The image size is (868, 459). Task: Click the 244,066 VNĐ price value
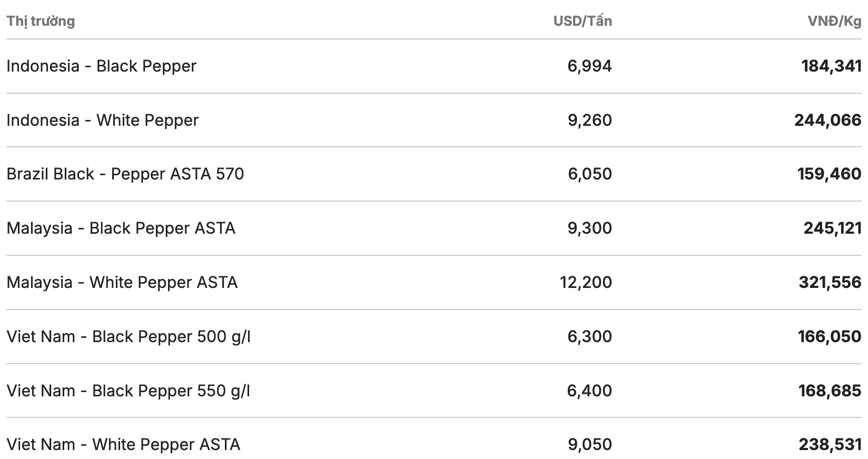click(x=827, y=121)
